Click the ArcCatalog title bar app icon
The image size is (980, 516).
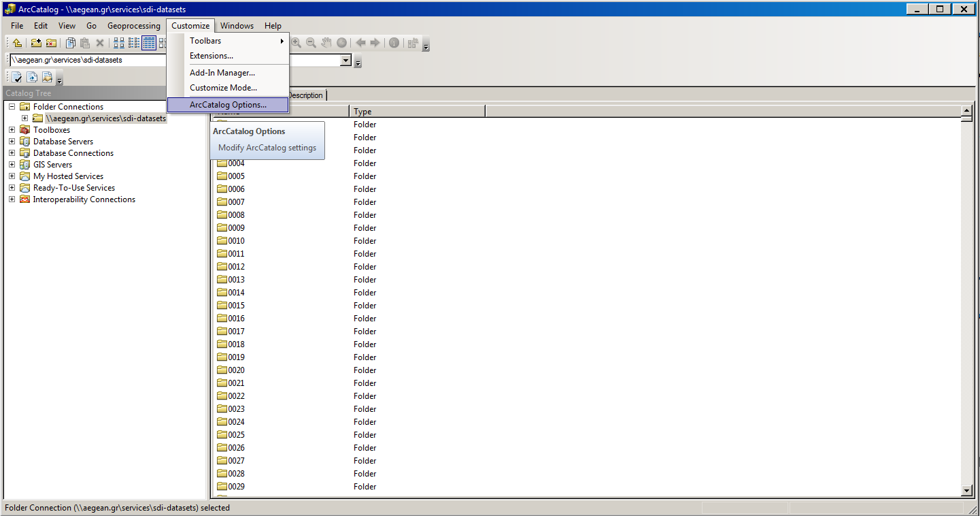click(10, 9)
